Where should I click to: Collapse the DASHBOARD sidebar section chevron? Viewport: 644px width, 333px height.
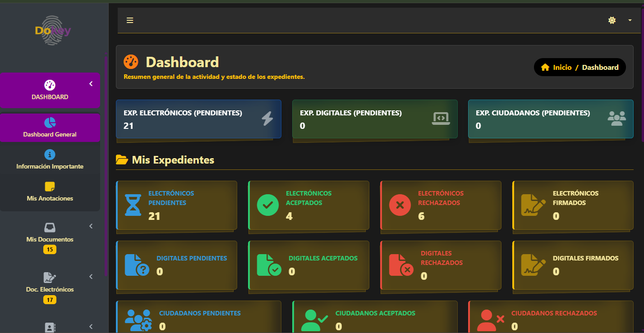(x=91, y=84)
